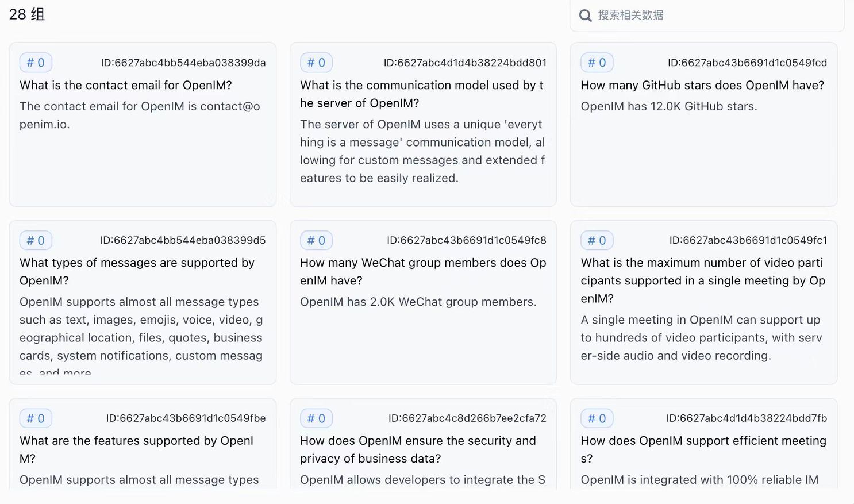Click the search magnifier icon
Screen dimensions: 854x504
pos(585,16)
